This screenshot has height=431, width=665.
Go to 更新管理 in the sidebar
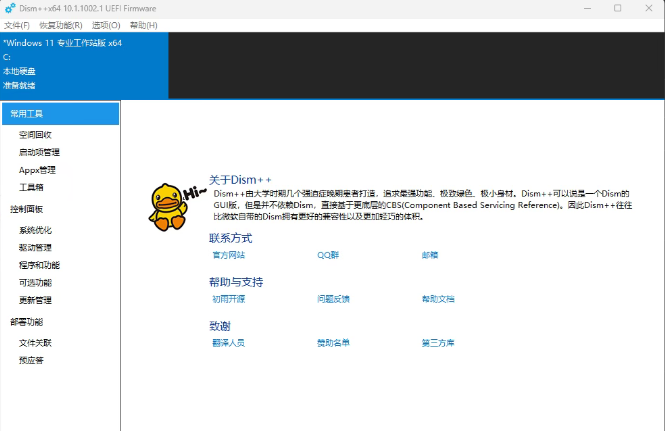[35, 300]
